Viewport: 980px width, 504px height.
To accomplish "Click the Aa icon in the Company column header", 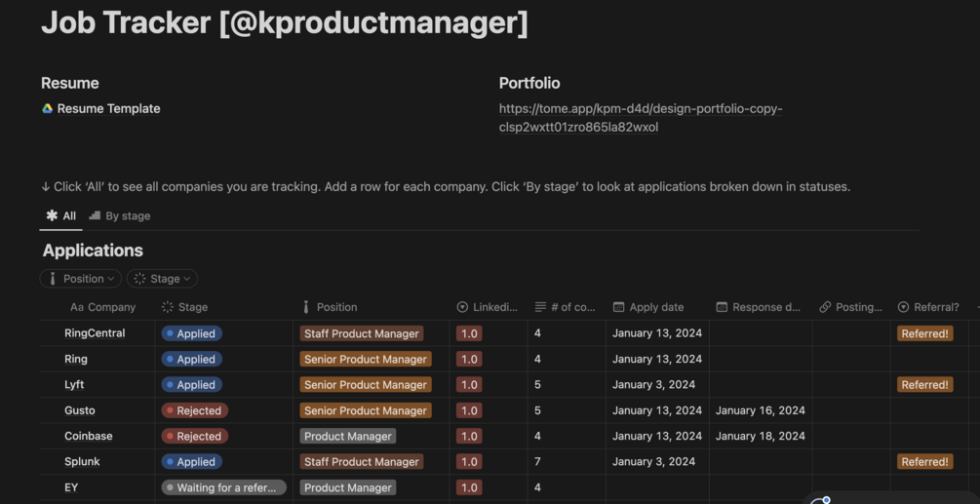I will coord(77,307).
